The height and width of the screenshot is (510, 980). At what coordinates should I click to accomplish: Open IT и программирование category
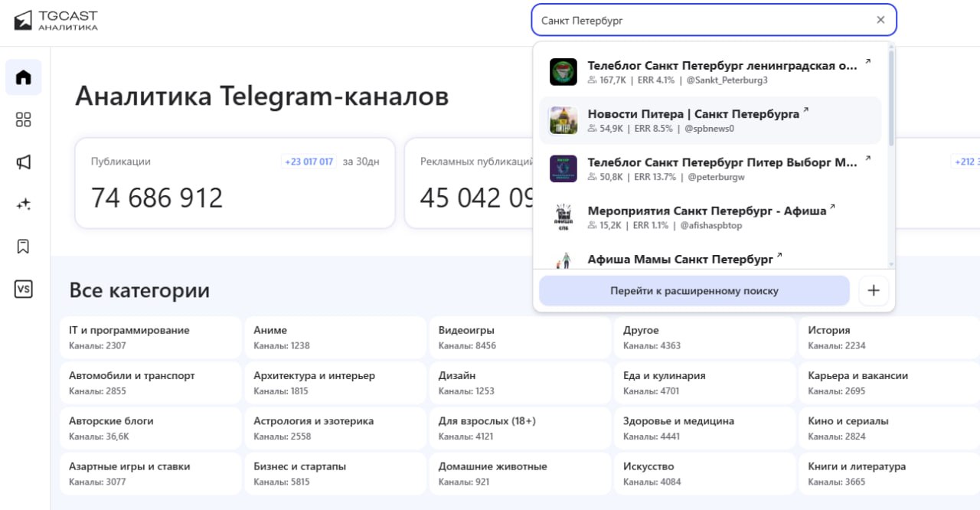coord(150,338)
